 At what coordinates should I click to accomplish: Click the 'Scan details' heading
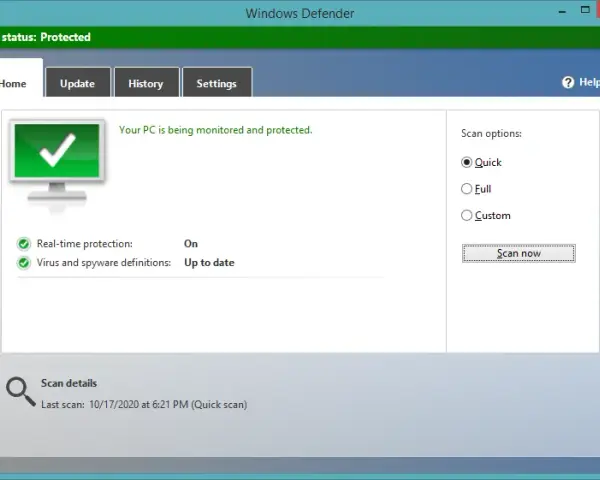69,383
